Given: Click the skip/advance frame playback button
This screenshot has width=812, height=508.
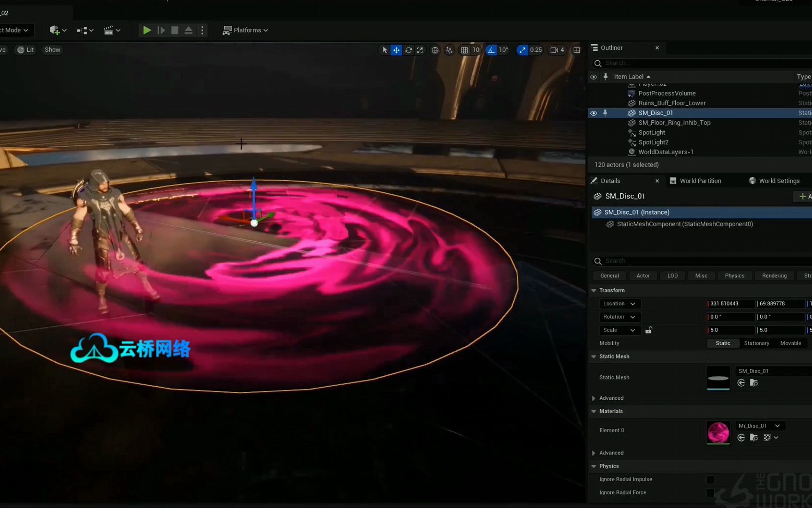Looking at the screenshot, I should [x=161, y=30].
